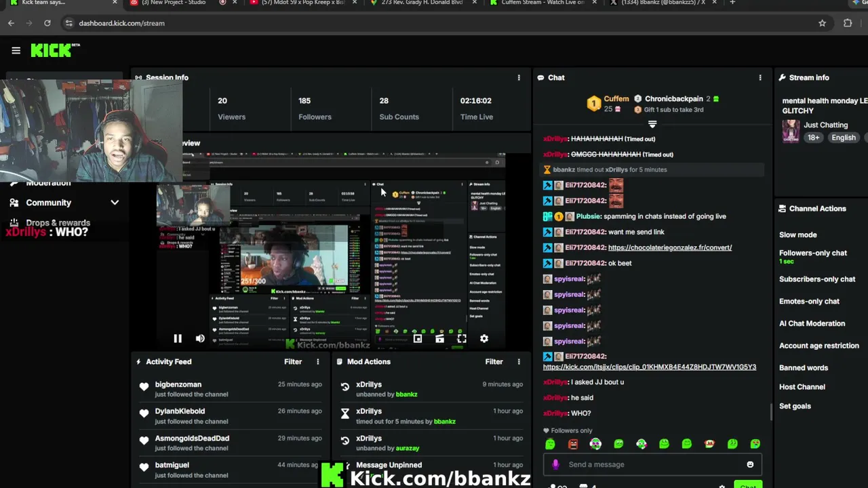The height and width of the screenshot is (488, 868).
Task: Open Banned words in Channel Actions
Action: tap(804, 368)
